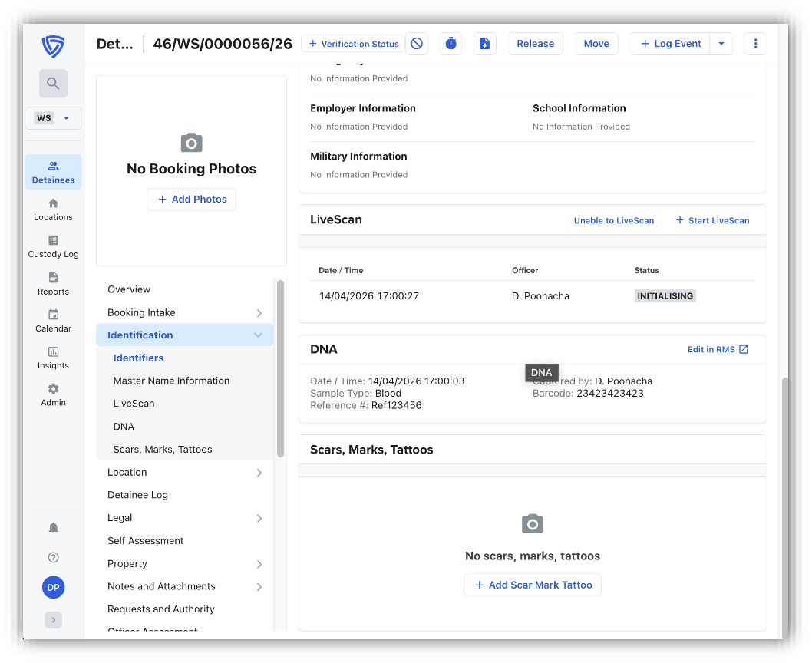Click Start LiveScan link
Viewport: 812px width, 663px height.
[x=712, y=221]
